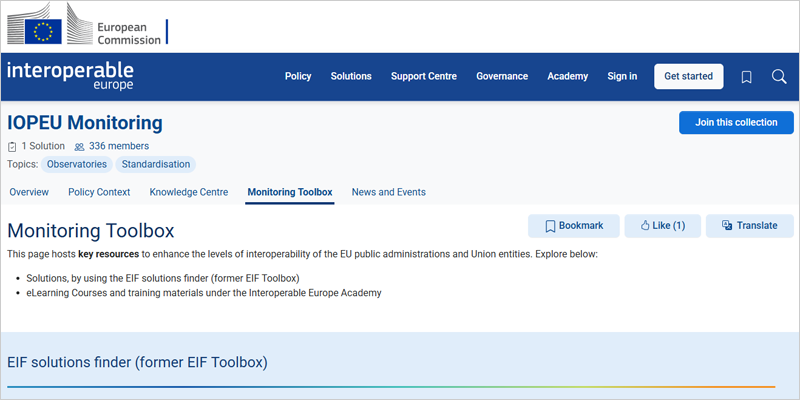Open the Governance navigation item
800x400 pixels.
(x=502, y=77)
